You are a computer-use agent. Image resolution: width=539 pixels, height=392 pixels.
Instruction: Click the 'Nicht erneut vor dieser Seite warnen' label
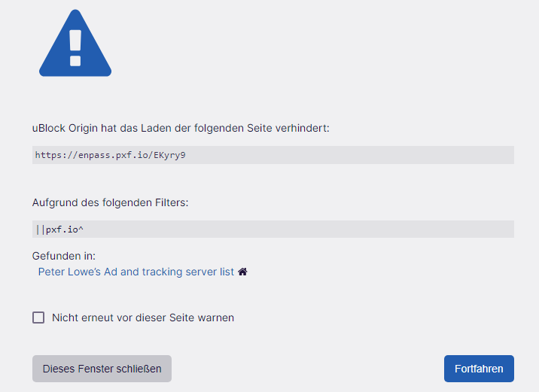tap(143, 318)
